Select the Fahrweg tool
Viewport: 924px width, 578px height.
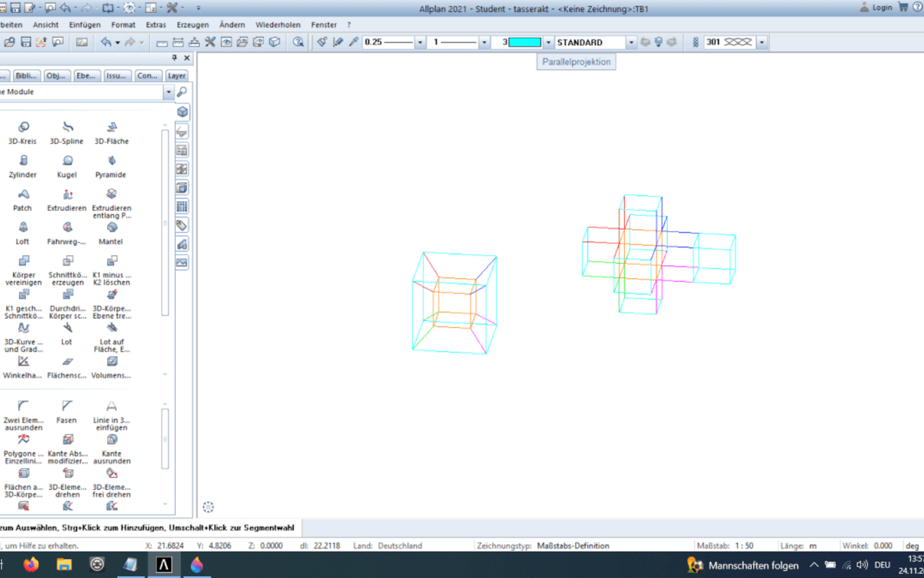click(67, 233)
